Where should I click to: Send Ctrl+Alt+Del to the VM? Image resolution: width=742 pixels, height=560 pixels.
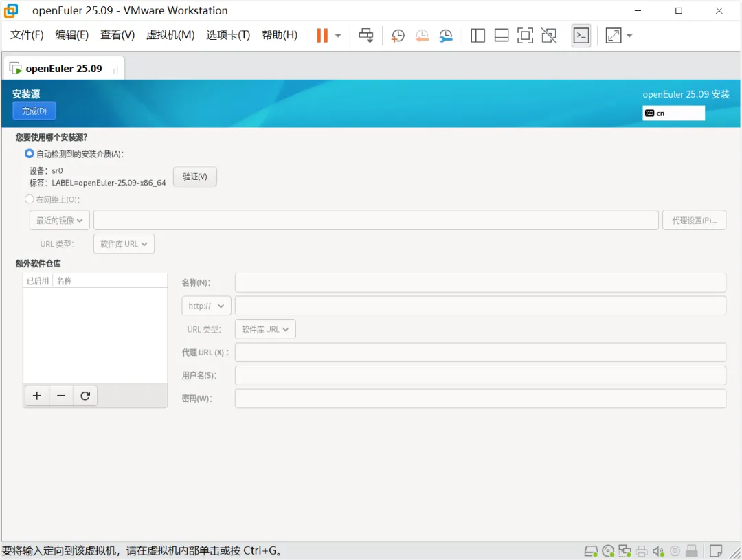tap(366, 36)
